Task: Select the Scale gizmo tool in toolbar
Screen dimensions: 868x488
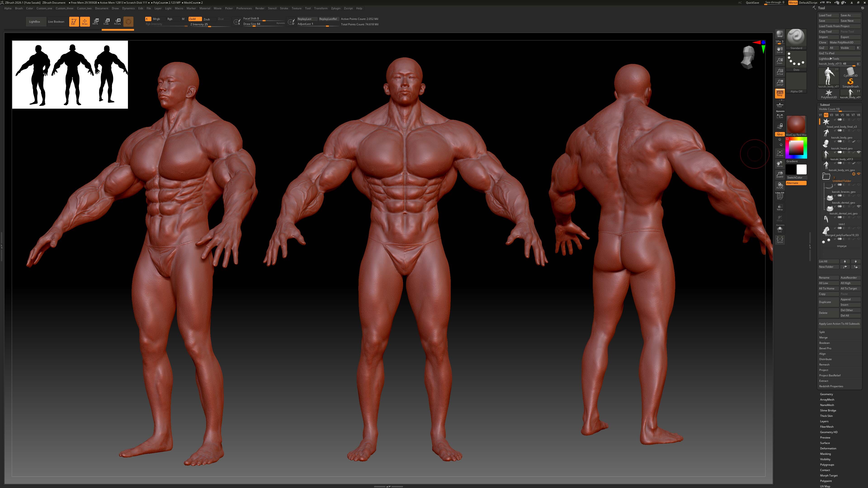Action: [106, 21]
